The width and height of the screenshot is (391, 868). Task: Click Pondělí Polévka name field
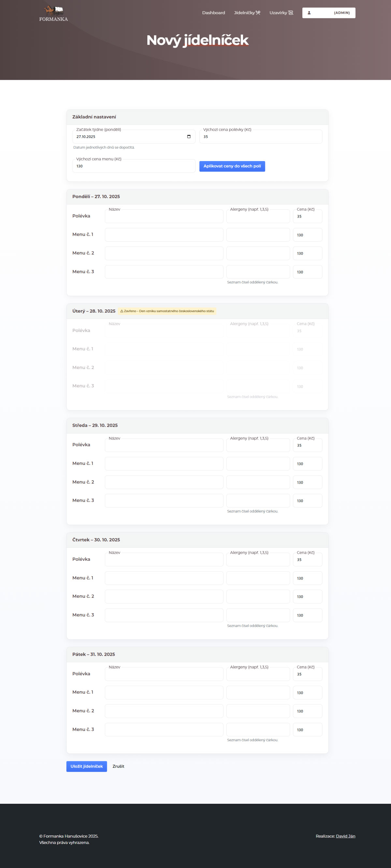[x=164, y=216]
